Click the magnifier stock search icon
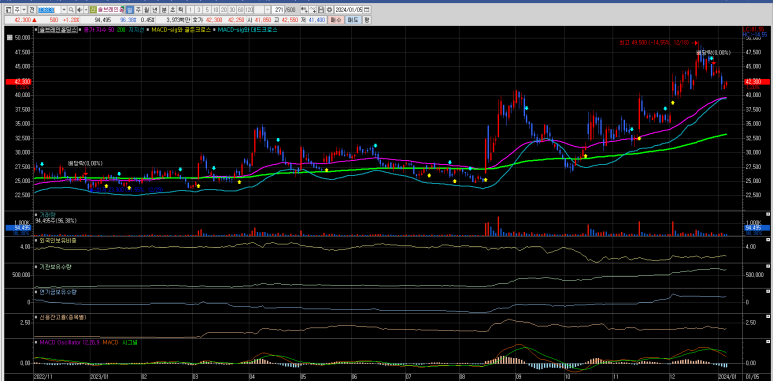773x381 pixels. coord(71,10)
